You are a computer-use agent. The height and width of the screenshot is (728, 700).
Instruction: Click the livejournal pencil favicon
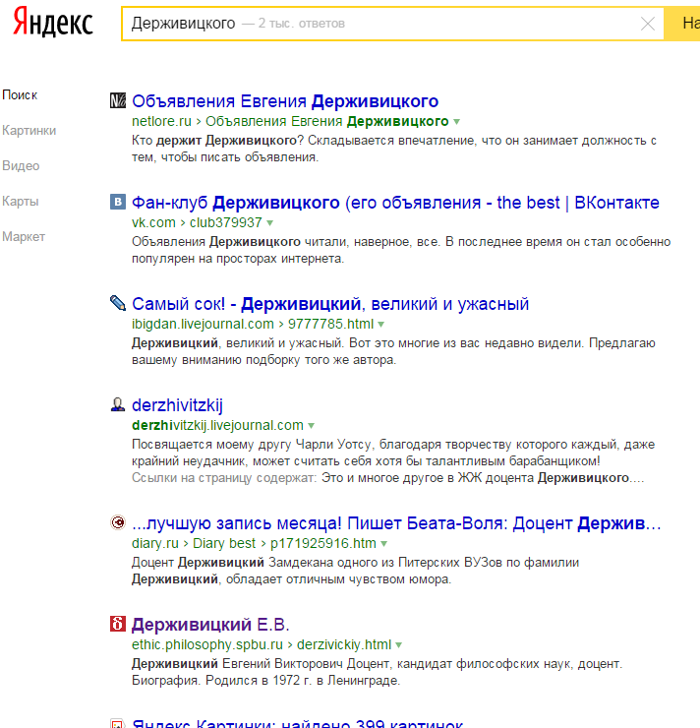[x=118, y=303]
